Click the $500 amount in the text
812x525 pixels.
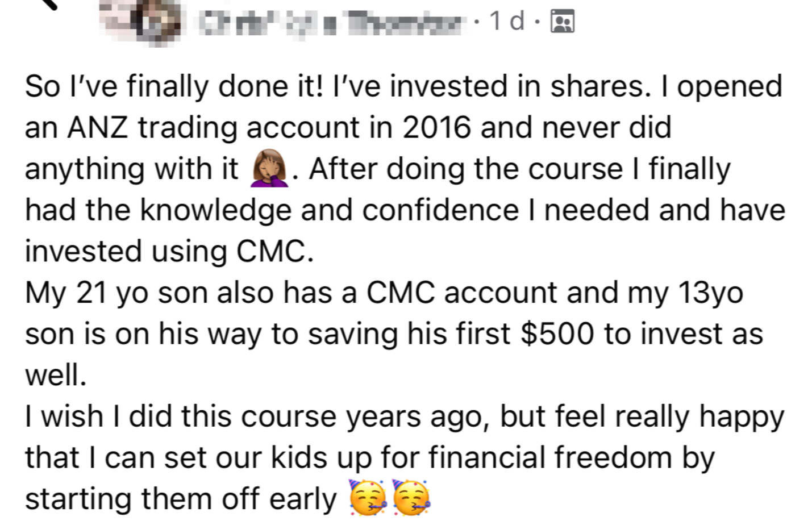coord(557,334)
